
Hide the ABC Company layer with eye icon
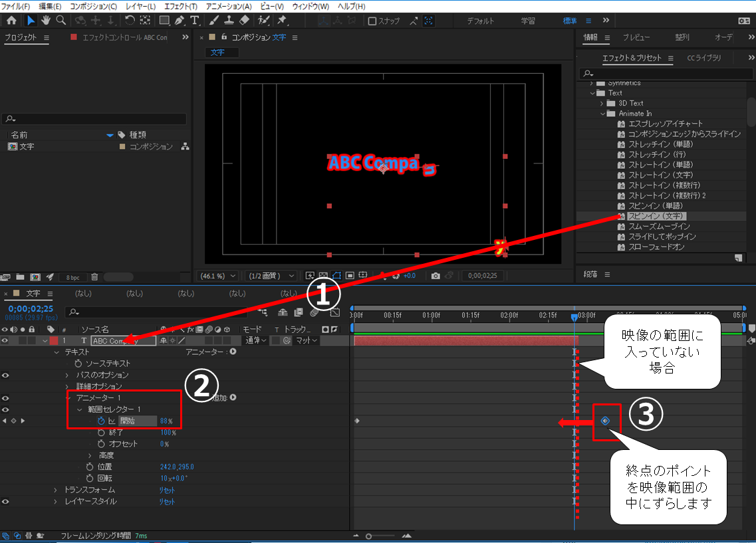coord(6,341)
